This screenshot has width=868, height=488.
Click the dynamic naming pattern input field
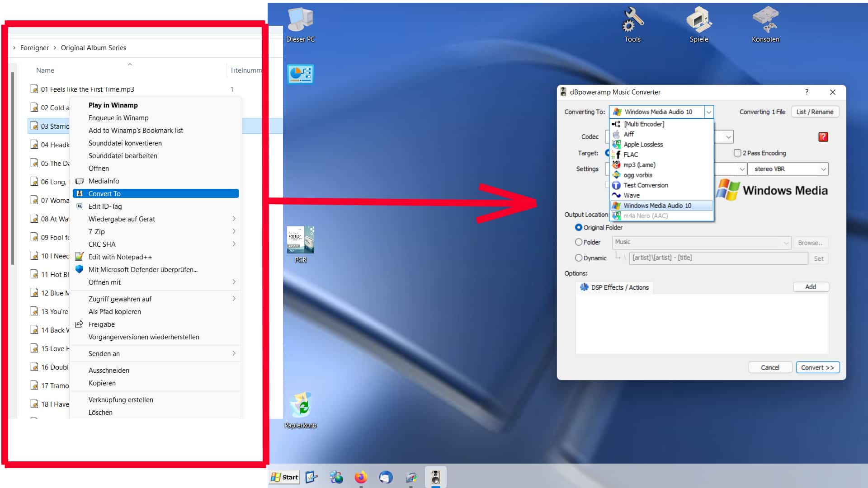point(718,258)
